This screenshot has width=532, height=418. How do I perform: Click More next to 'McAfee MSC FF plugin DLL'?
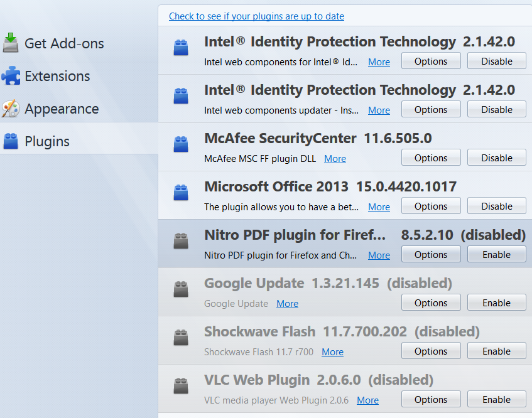click(x=335, y=159)
